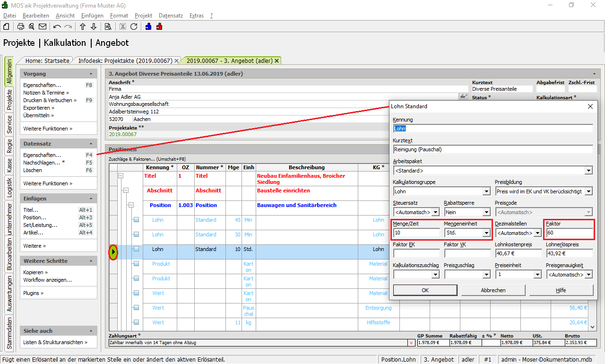Open the Kalkulationsgruppe dropdown
This screenshot has width=605, height=364.
486,191
